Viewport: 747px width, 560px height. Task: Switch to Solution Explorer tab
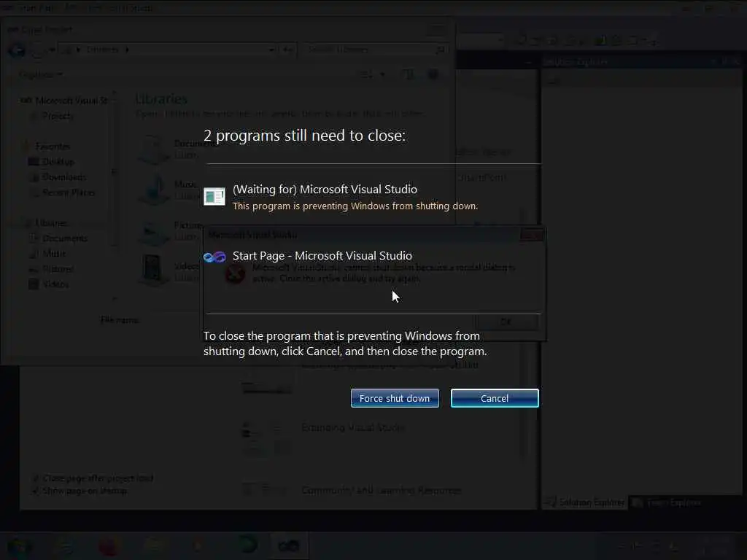585,502
